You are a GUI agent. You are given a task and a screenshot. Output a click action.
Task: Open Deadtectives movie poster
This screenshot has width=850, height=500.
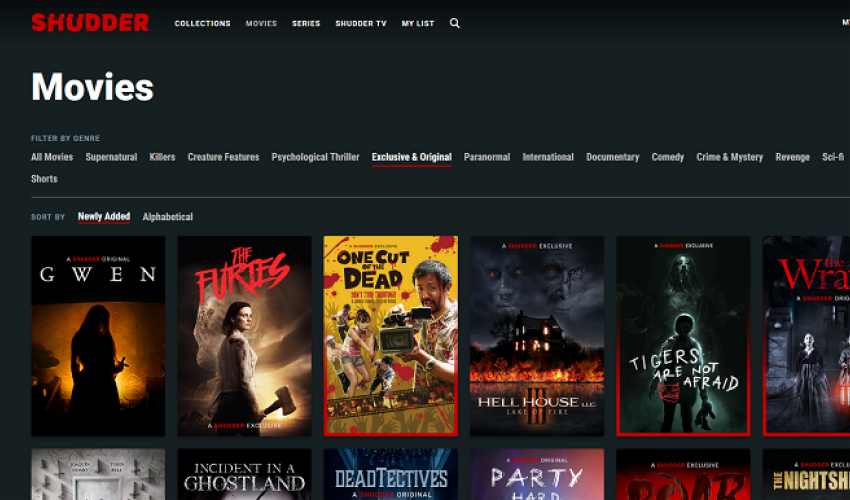[391, 474]
